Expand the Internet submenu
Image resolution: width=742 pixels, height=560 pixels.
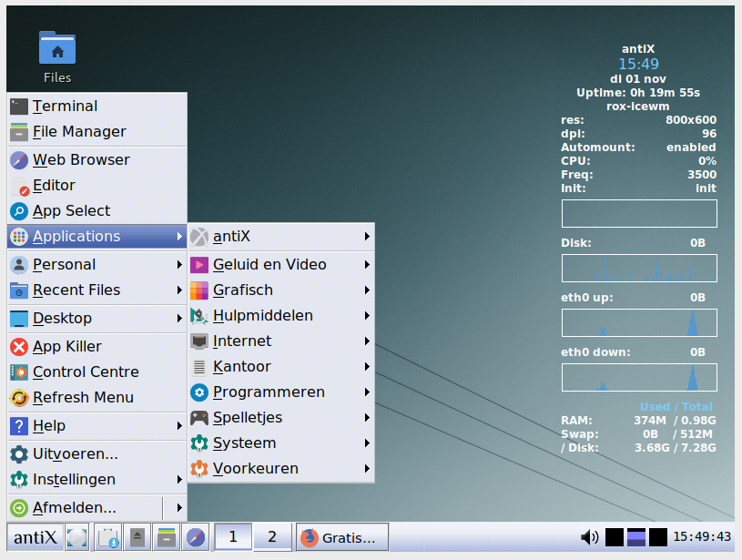[x=242, y=341]
